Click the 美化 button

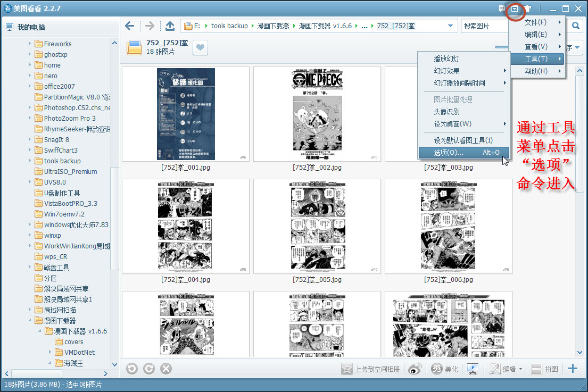point(445,369)
